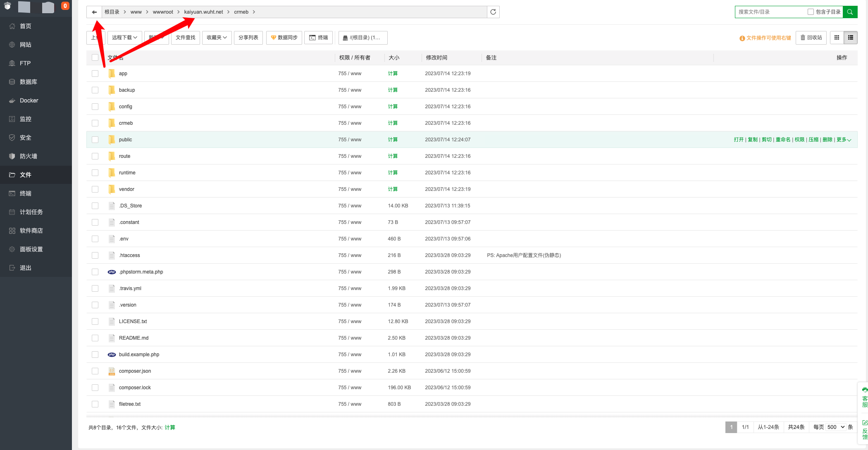This screenshot has height=450, width=868.
Task: Open 软件商店 software store icon
Action: [x=12, y=231]
